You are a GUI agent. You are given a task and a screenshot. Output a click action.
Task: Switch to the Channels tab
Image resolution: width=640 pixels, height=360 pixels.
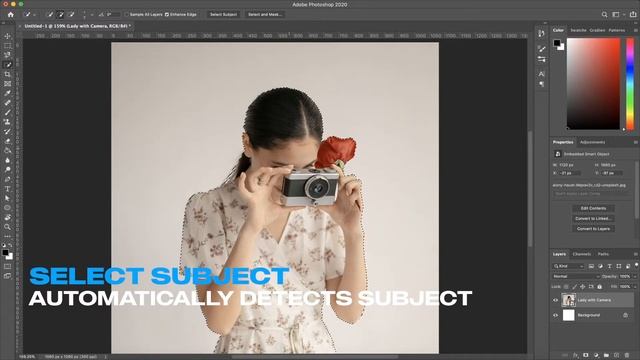pos(582,254)
